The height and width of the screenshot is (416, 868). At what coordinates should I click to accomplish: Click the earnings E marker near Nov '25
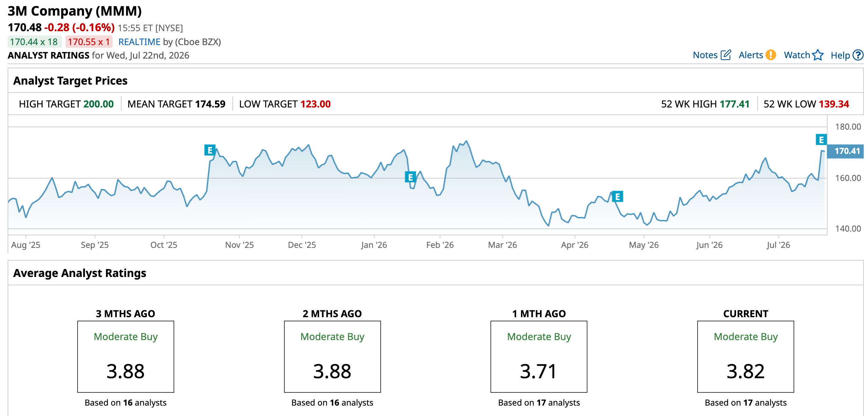[x=210, y=150]
